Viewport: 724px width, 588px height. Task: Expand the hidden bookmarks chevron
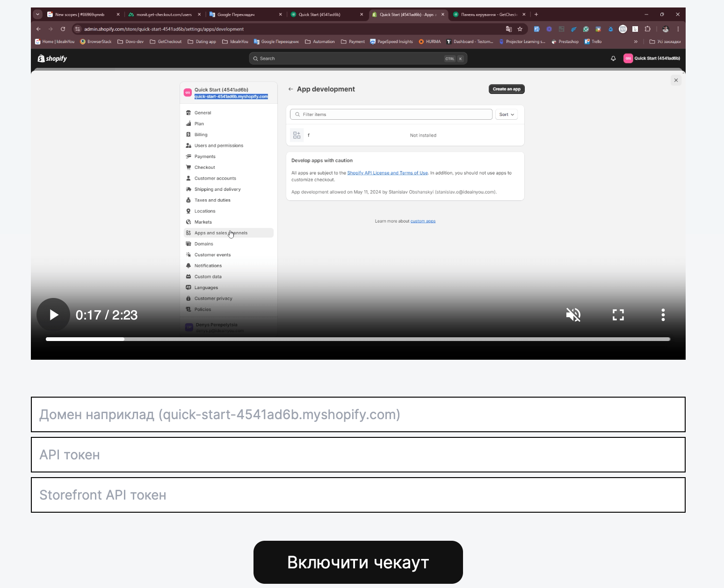636,42
